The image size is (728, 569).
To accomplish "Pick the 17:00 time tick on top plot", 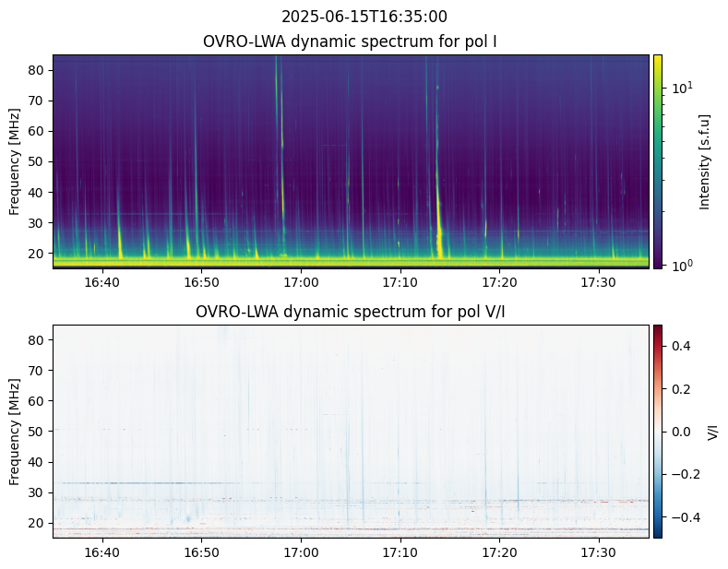I will point(301,281).
